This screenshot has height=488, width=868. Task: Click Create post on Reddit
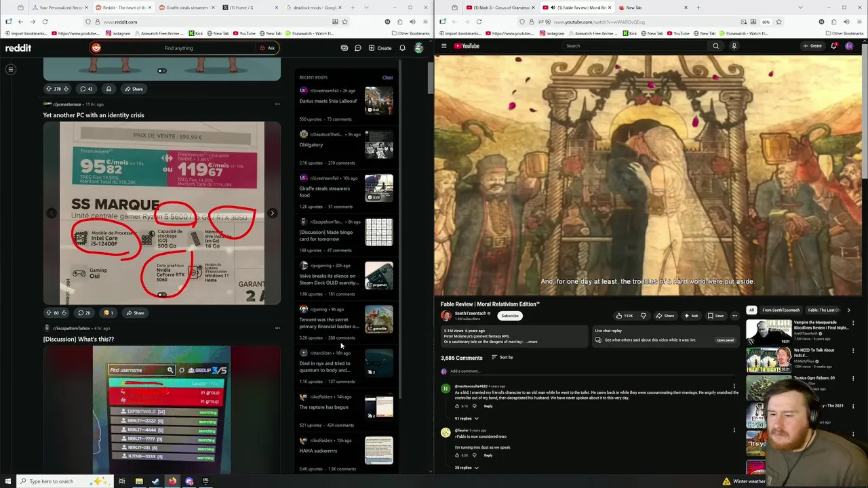[380, 48]
